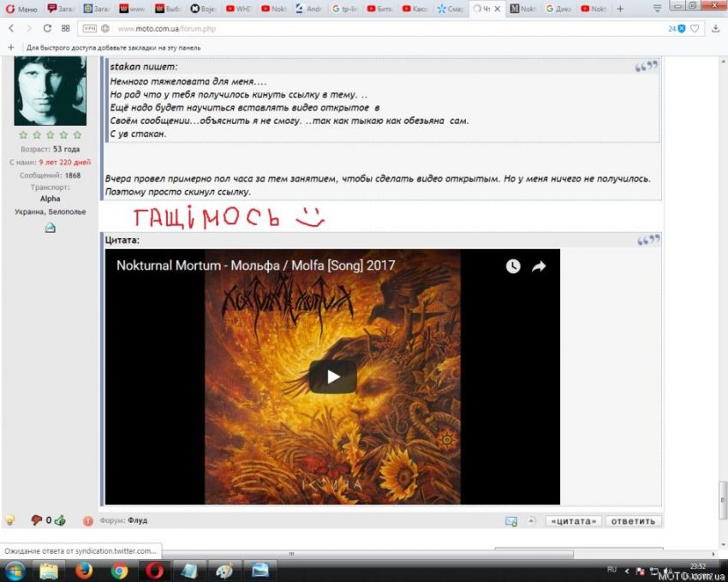Close the currently active tab
The width and height of the screenshot is (728, 582).
tap(498, 9)
